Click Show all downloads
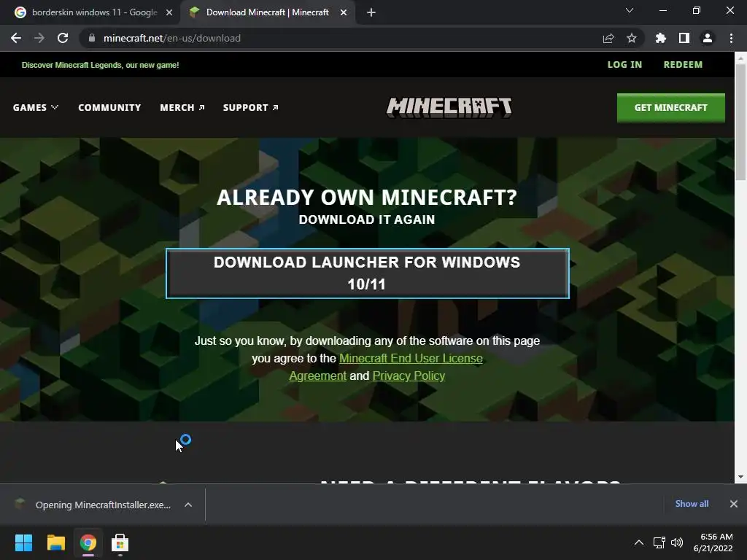The image size is (747, 560). [x=692, y=504]
